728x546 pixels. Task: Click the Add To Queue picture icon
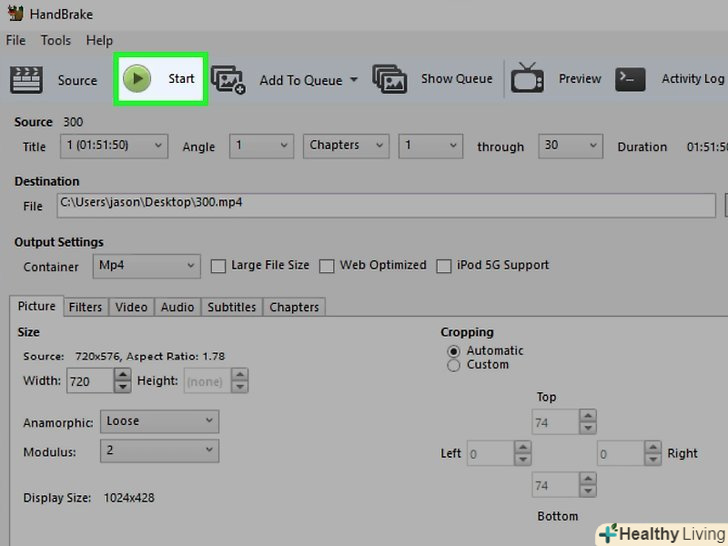(x=228, y=80)
